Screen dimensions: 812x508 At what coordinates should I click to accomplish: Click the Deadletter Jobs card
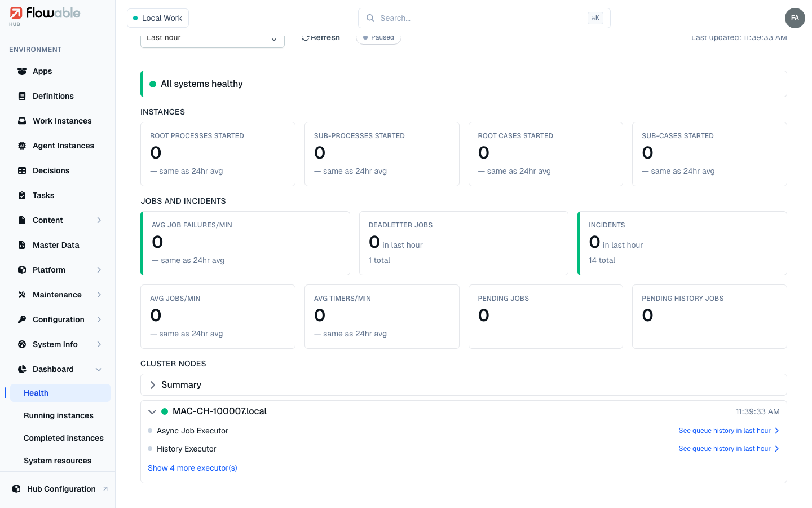(464, 243)
